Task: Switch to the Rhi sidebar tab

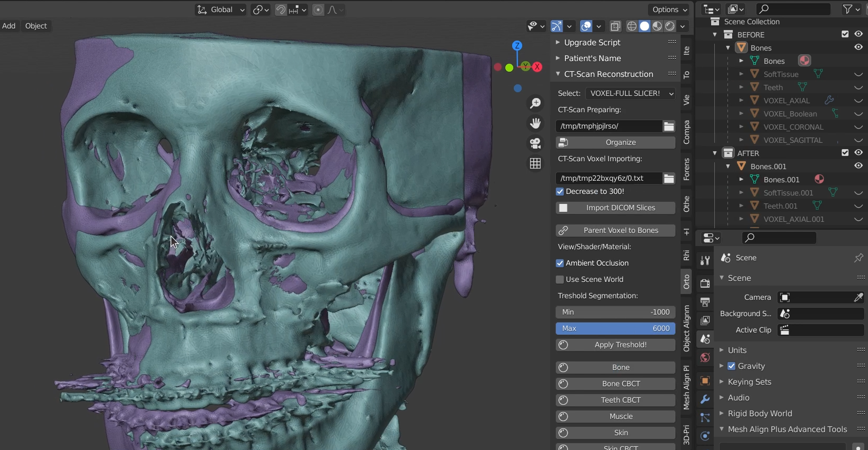Action: coord(686,255)
